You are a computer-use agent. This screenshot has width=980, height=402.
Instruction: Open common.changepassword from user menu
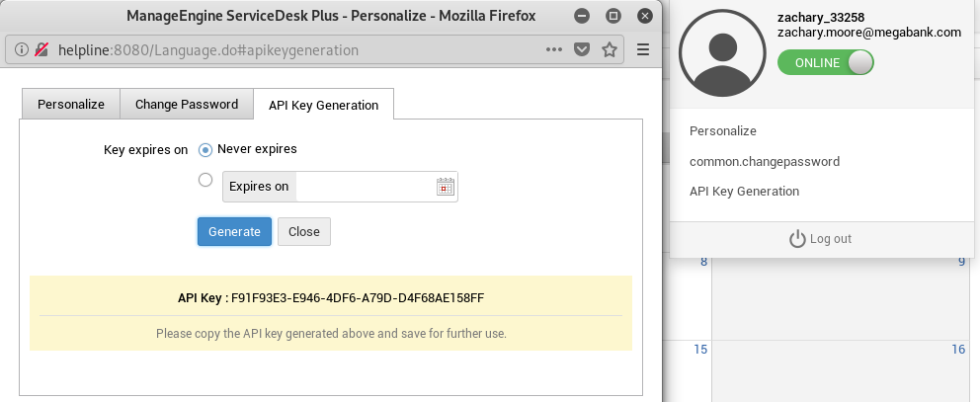(764, 161)
